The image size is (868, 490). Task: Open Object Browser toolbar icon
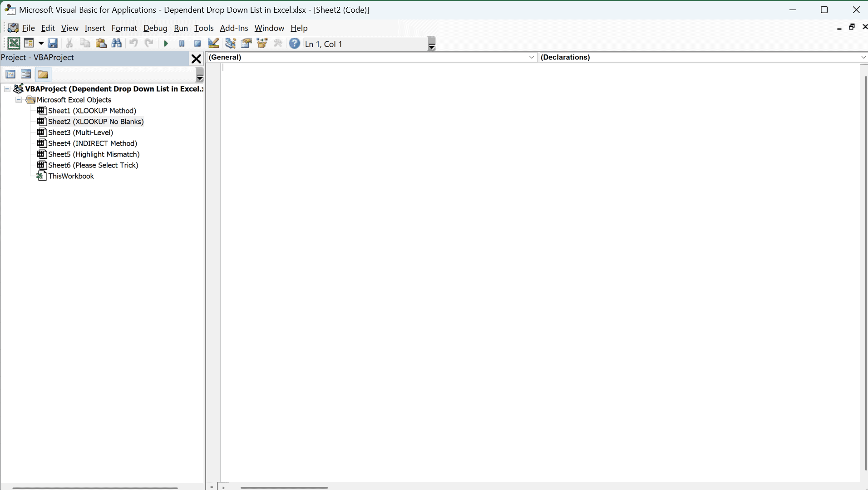(262, 44)
